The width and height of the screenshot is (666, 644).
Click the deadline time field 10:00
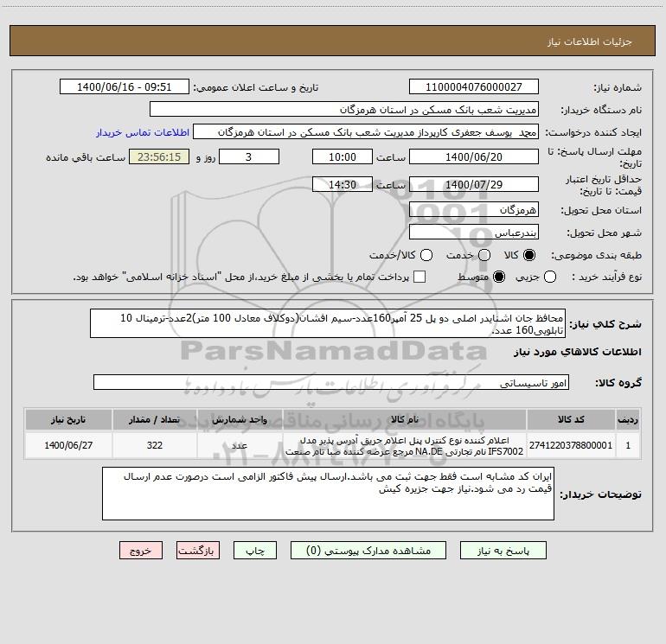point(343,156)
